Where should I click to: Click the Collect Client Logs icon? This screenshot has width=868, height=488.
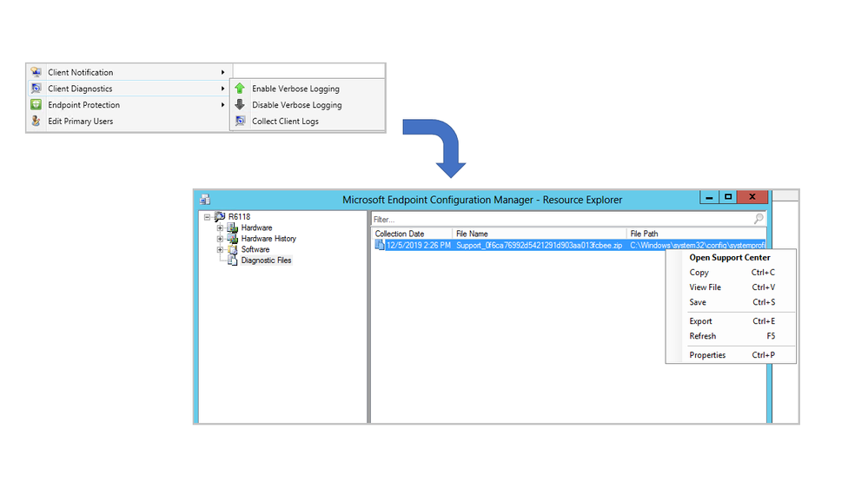tap(240, 121)
